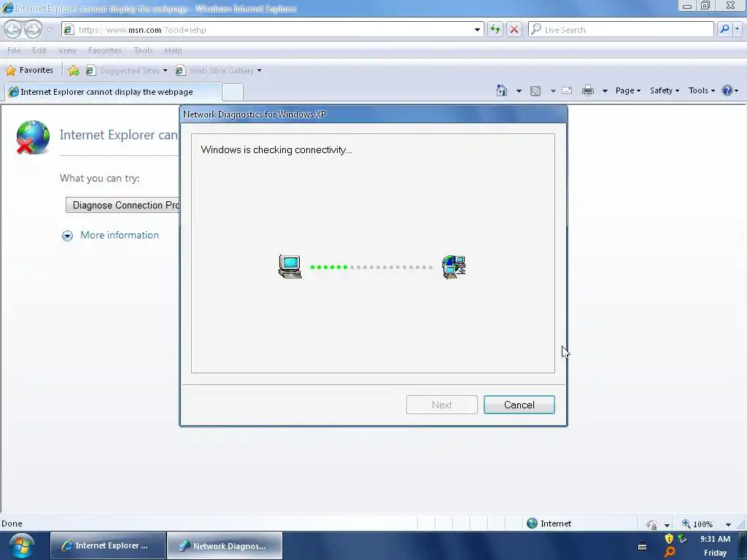Select the 'Internet Explorer cannot display' tab
The image size is (747, 560).
point(113,92)
